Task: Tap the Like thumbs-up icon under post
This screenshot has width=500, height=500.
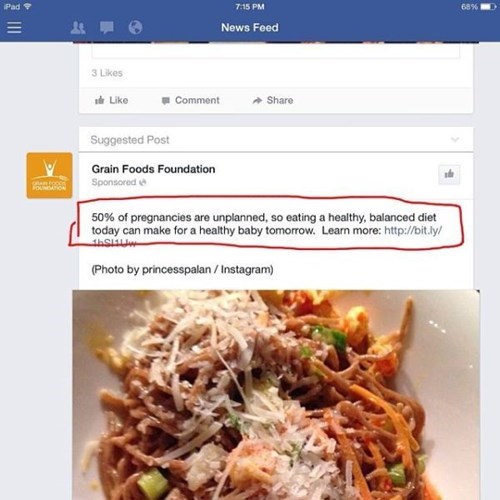Action: [100, 100]
